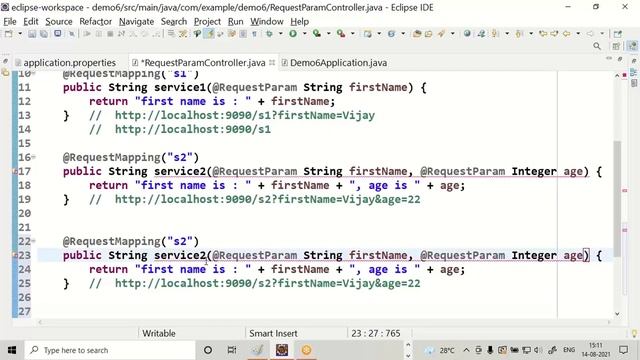Click the New file toolbar icon

click(9, 34)
